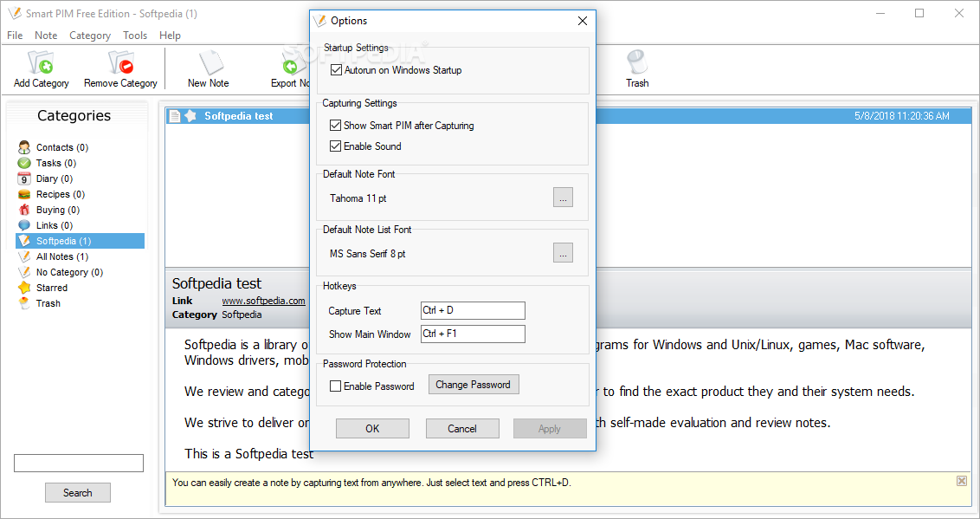Click Cancel in Options dialog
Image resolution: width=980 pixels, height=519 pixels.
tap(462, 428)
